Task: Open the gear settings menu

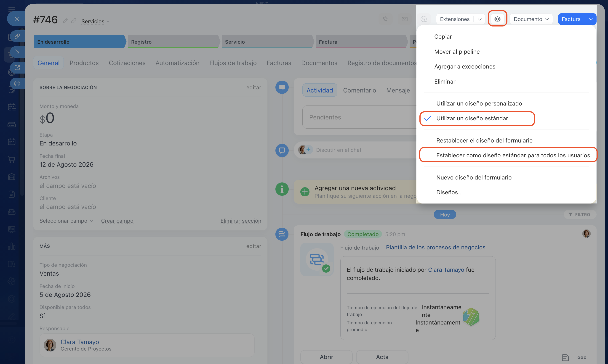Action: click(497, 19)
